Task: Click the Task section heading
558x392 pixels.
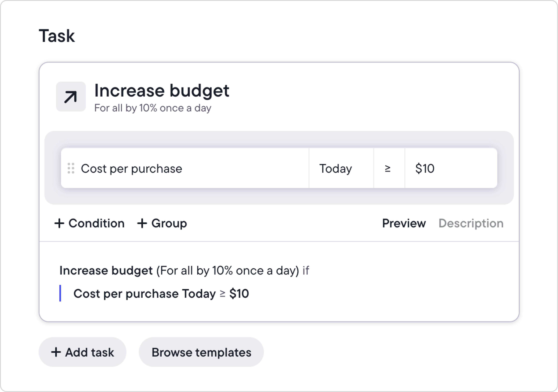Action: (x=57, y=36)
